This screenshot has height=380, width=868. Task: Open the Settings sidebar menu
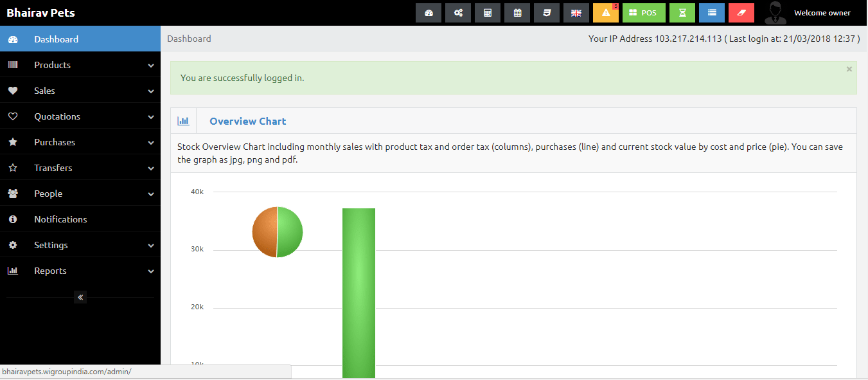click(x=80, y=244)
